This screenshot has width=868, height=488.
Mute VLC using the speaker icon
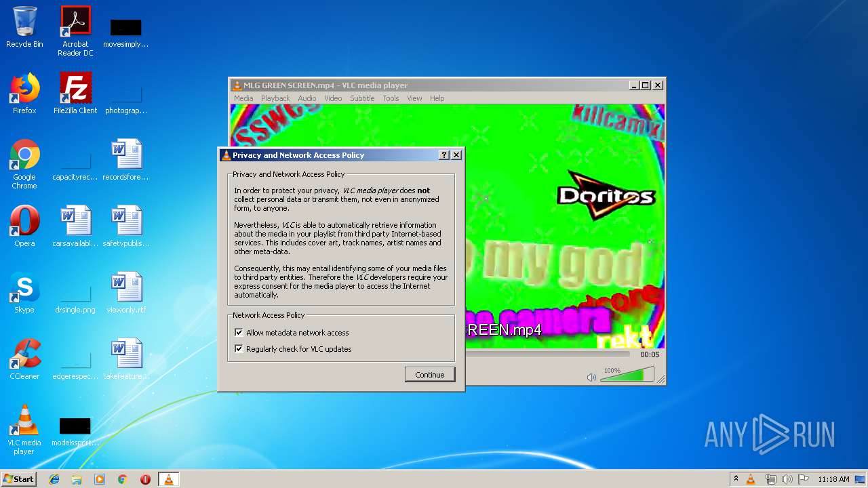click(591, 377)
